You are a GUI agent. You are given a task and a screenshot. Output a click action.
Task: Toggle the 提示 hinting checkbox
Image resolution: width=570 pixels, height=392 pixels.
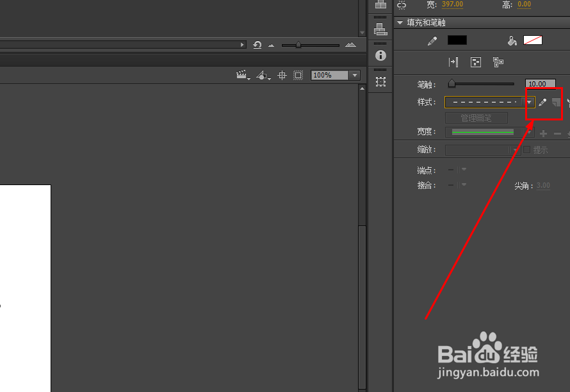(x=526, y=149)
